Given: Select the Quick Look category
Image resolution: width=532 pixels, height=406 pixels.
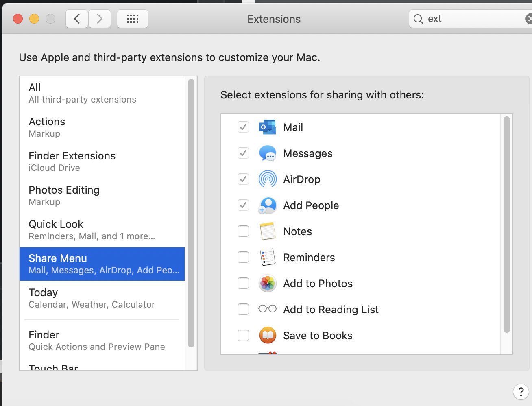Looking at the screenshot, I should [102, 230].
